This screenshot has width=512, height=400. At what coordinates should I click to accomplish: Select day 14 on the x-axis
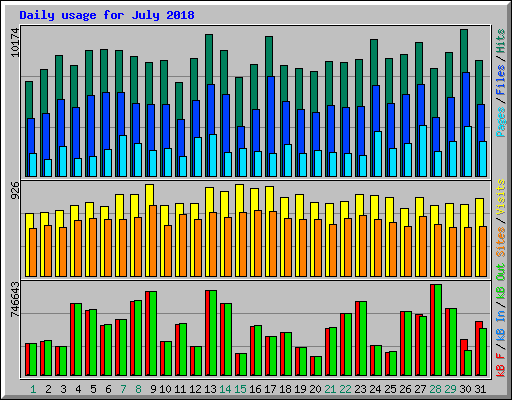tap(225, 389)
